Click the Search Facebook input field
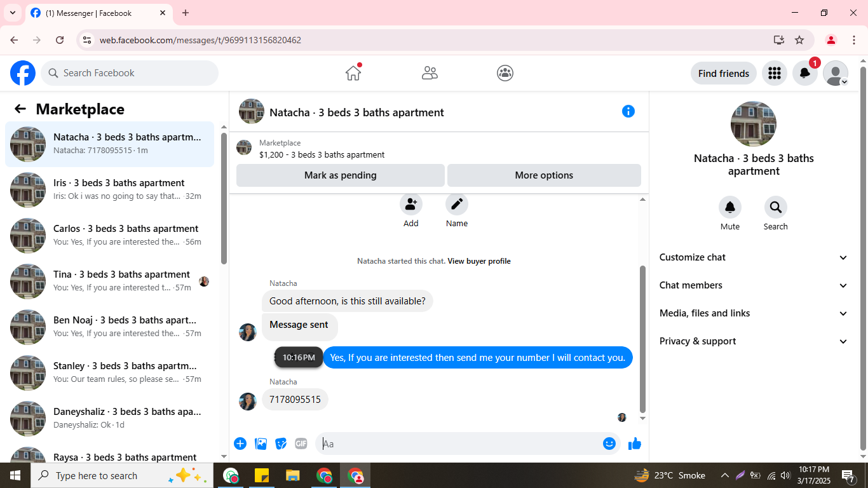The image size is (868, 488). (x=130, y=73)
